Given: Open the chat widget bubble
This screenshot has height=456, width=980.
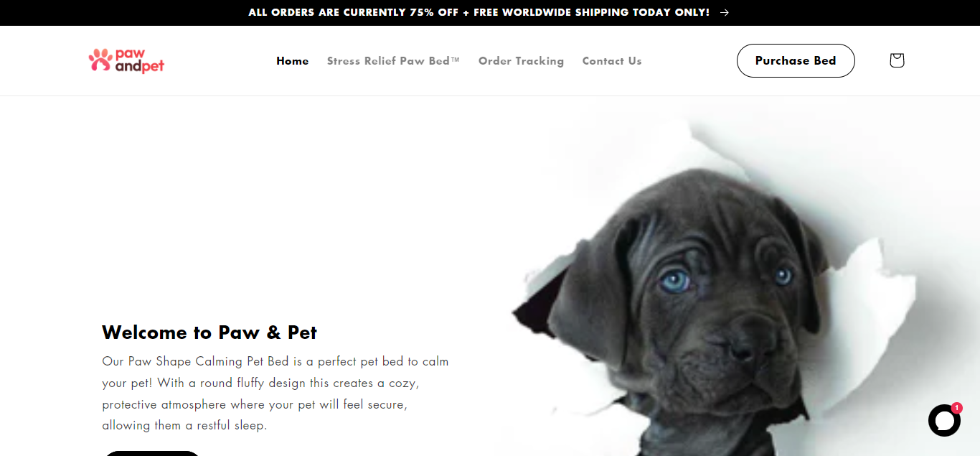Looking at the screenshot, I should pyautogui.click(x=944, y=421).
